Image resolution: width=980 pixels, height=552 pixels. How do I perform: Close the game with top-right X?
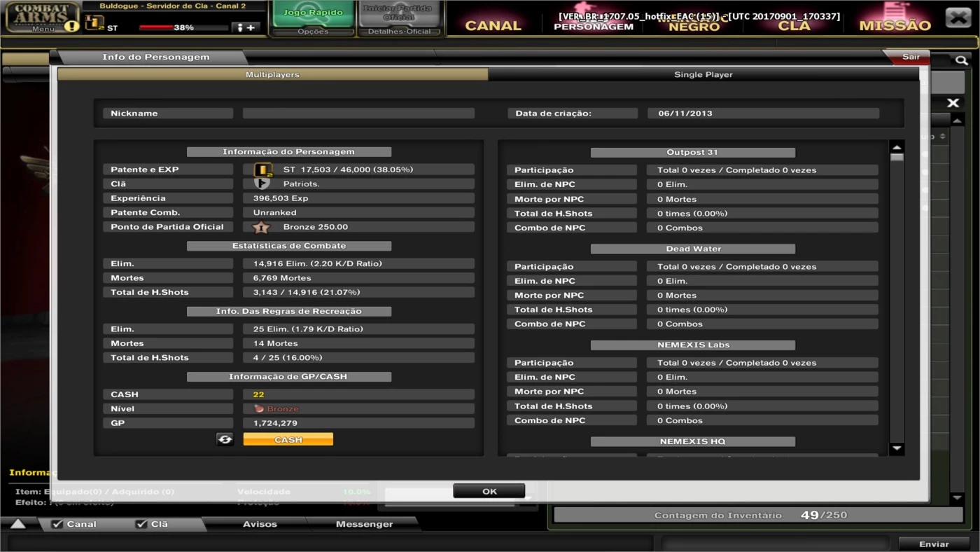click(958, 18)
